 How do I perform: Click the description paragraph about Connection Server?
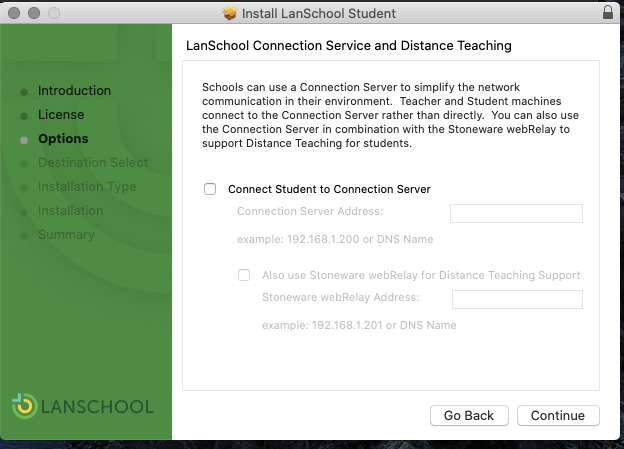pos(390,115)
